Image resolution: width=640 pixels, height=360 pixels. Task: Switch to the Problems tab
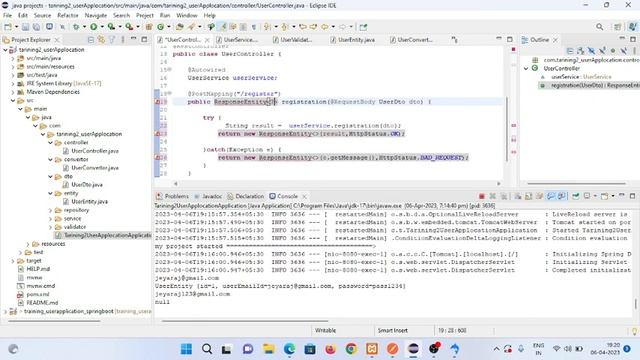point(173,196)
